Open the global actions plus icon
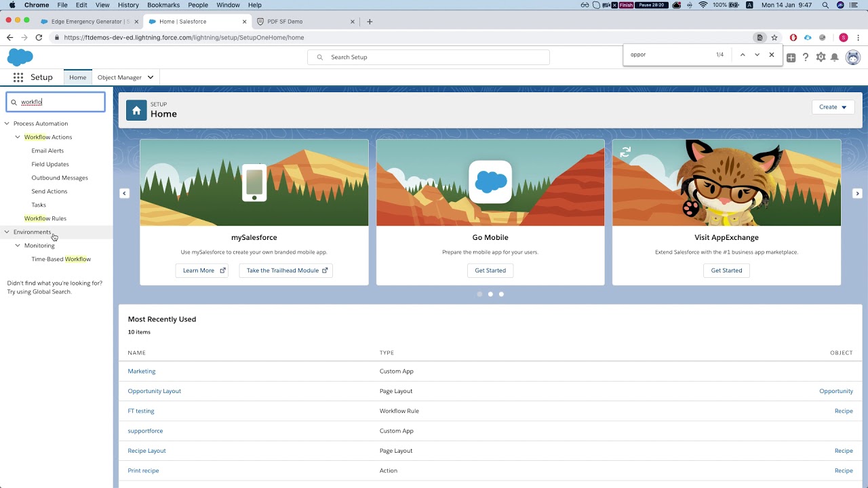The width and height of the screenshot is (868, 488). [x=791, y=58]
